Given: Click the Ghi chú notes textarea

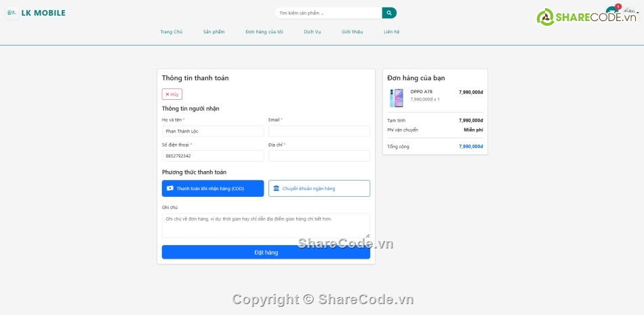Looking at the screenshot, I should pyautogui.click(x=266, y=225).
